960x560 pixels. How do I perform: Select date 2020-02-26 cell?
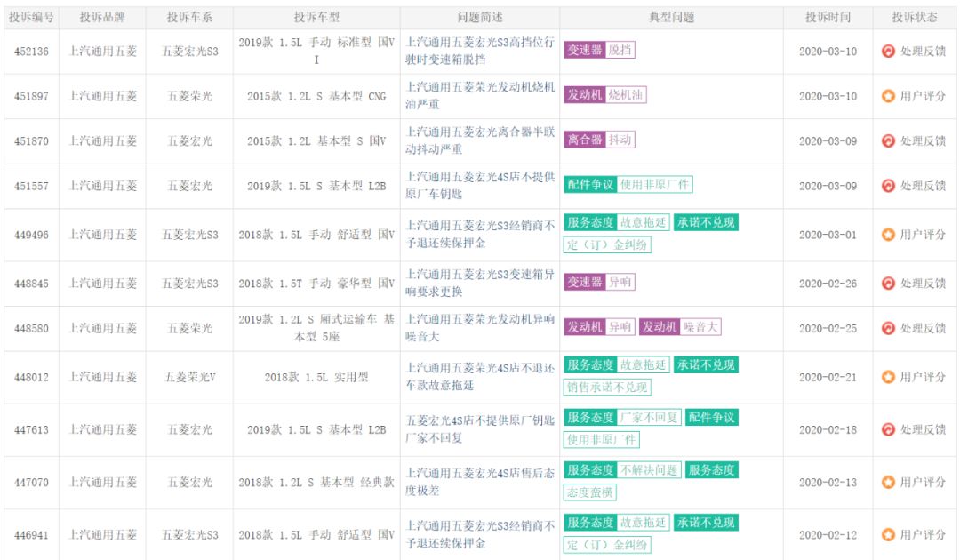point(828,284)
